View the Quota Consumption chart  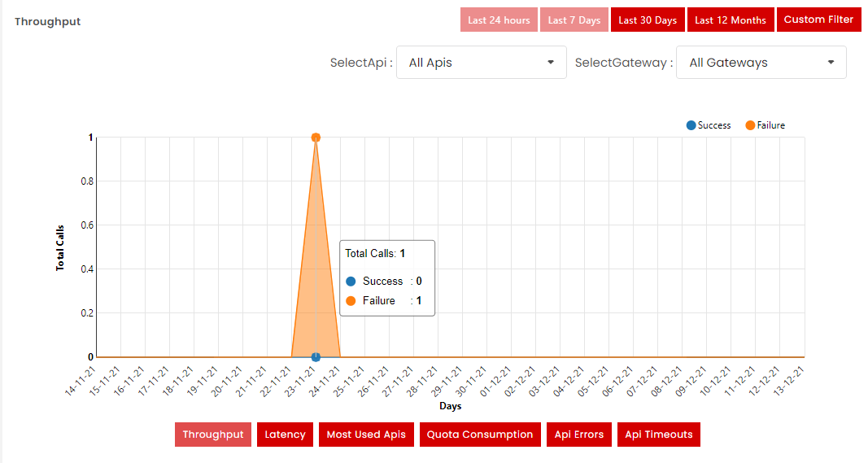480,435
